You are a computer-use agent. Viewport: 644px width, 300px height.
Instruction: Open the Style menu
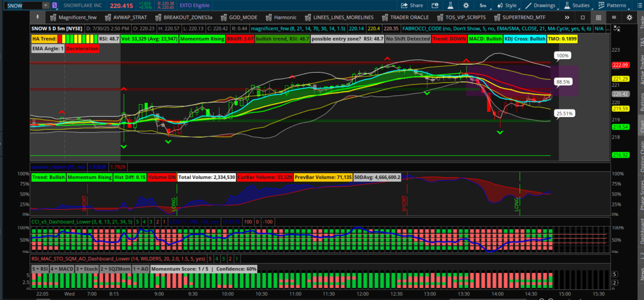[x=507, y=5]
